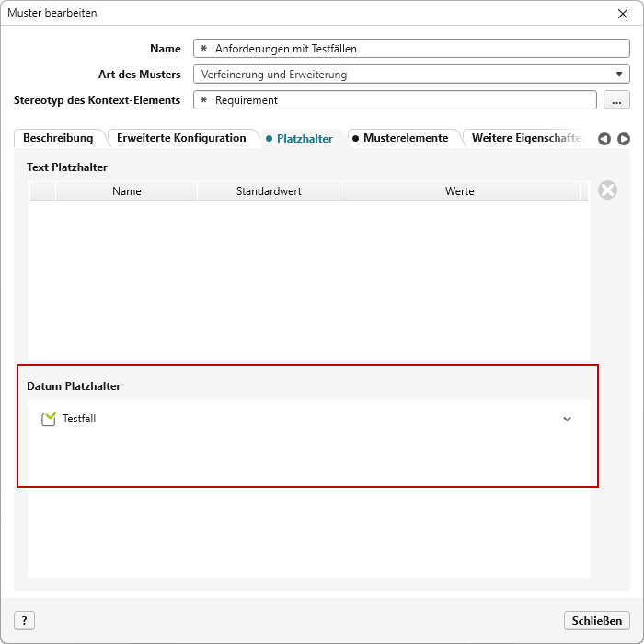Click the Werte column header

[459, 191]
